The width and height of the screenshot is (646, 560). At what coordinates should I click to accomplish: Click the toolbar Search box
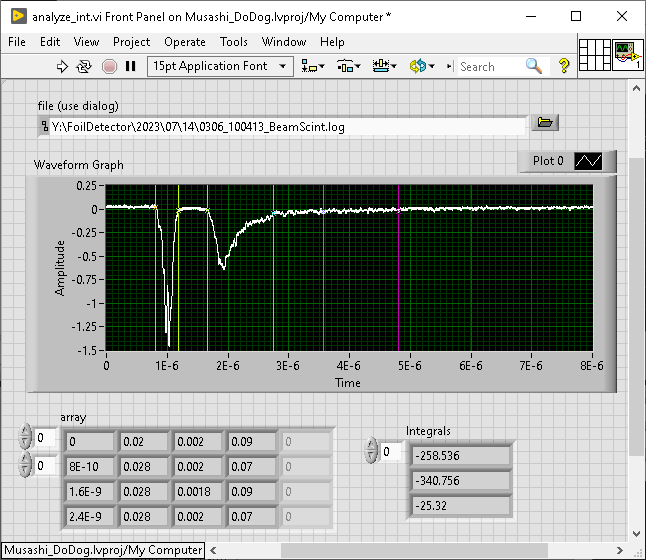[490, 66]
